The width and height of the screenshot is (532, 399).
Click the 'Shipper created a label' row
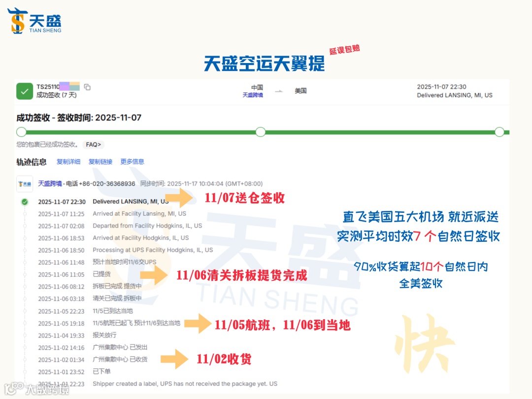coord(185,384)
